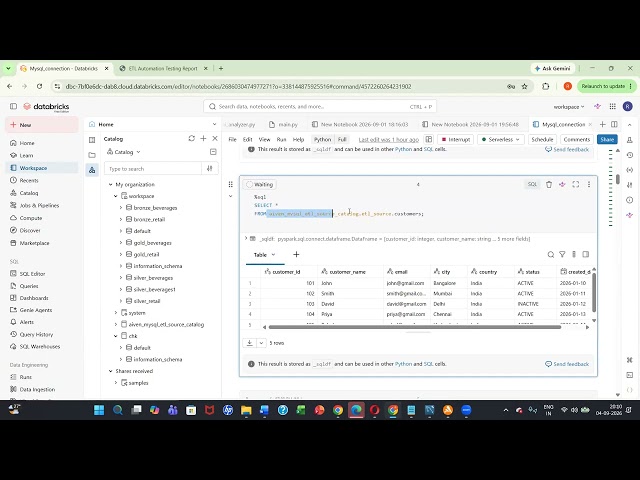The width and height of the screenshot is (640, 480).
Task: Click the Search data, notebooks search bar
Action: tap(320, 107)
